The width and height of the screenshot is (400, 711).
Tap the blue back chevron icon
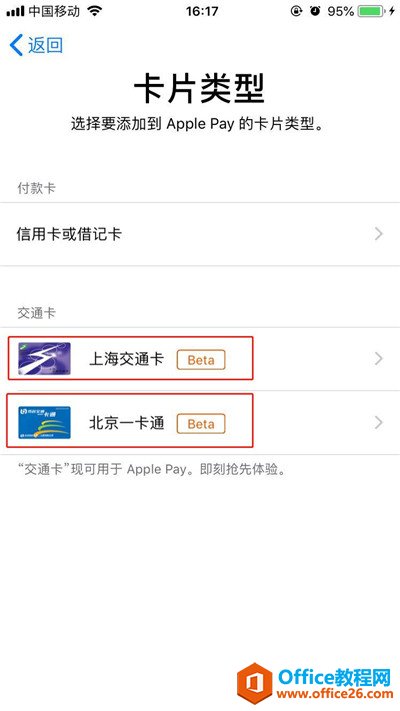click(x=16, y=46)
